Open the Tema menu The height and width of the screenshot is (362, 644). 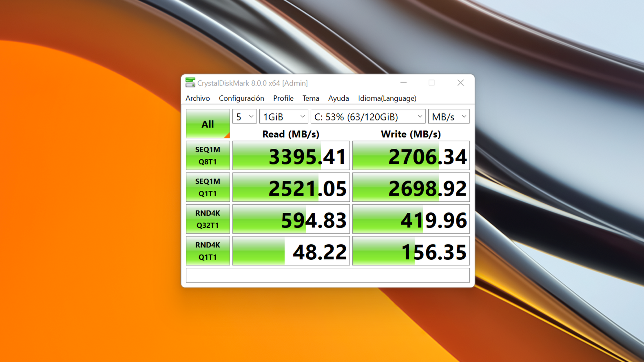coord(310,98)
